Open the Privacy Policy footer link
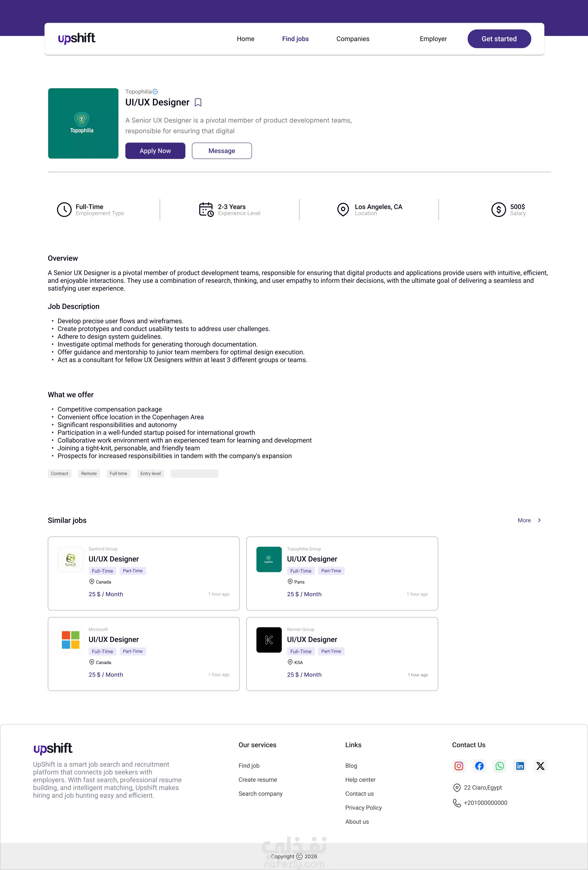 coord(363,807)
